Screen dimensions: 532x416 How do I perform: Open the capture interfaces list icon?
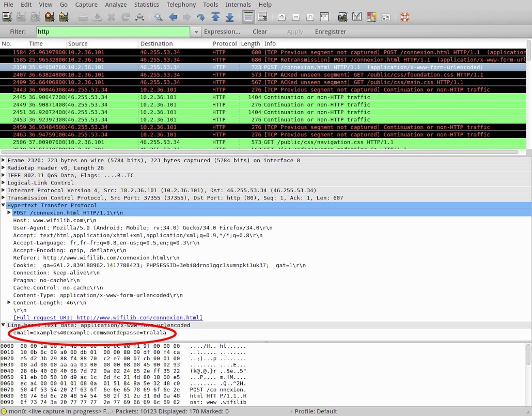point(7,17)
